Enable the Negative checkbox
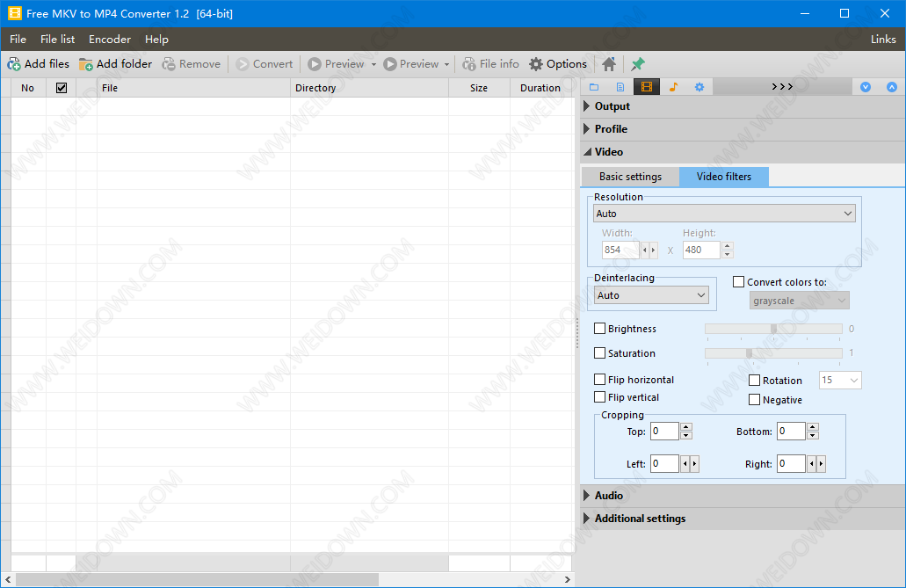Image resolution: width=906 pixels, height=588 pixels. pyautogui.click(x=754, y=399)
